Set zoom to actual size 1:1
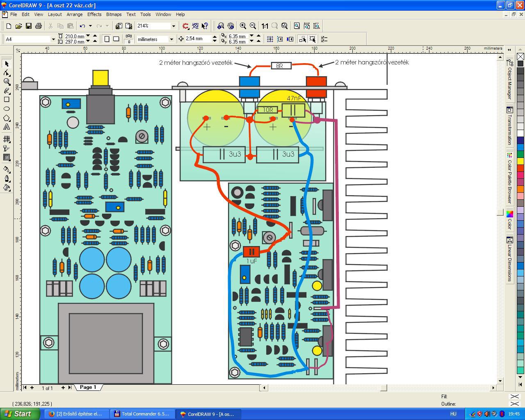Viewport: 525px width, 420px height. [265, 26]
